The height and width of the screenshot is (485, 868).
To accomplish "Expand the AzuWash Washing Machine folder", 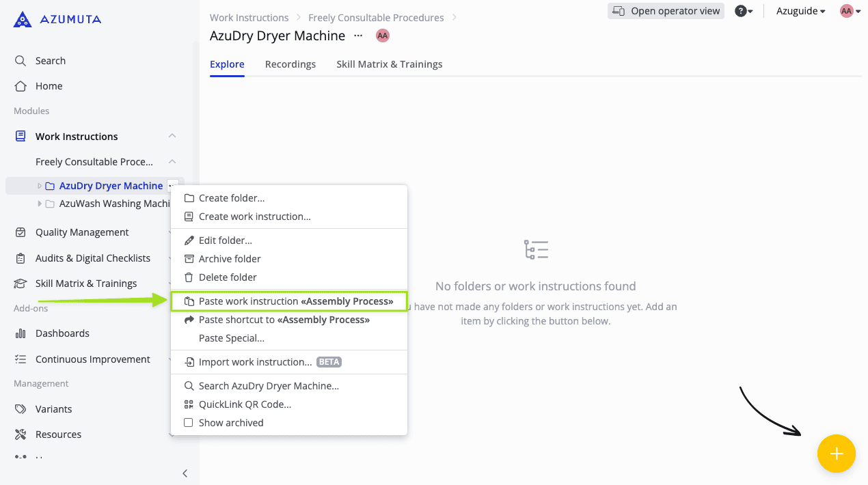I will pyautogui.click(x=40, y=204).
